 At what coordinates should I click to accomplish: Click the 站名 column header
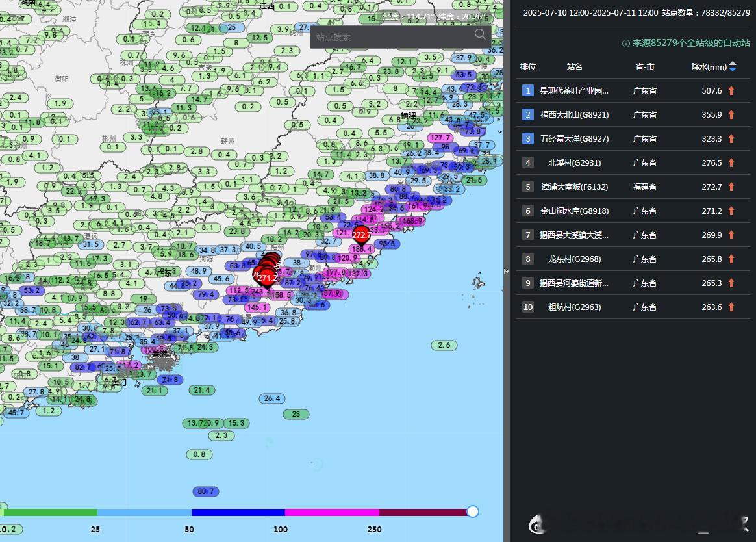click(574, 66)
